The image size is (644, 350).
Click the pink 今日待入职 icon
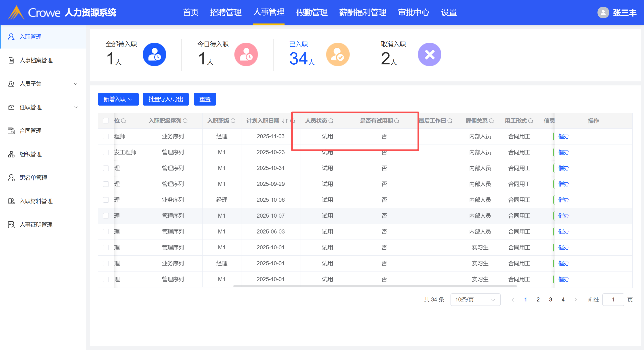(x=246, y=55)
